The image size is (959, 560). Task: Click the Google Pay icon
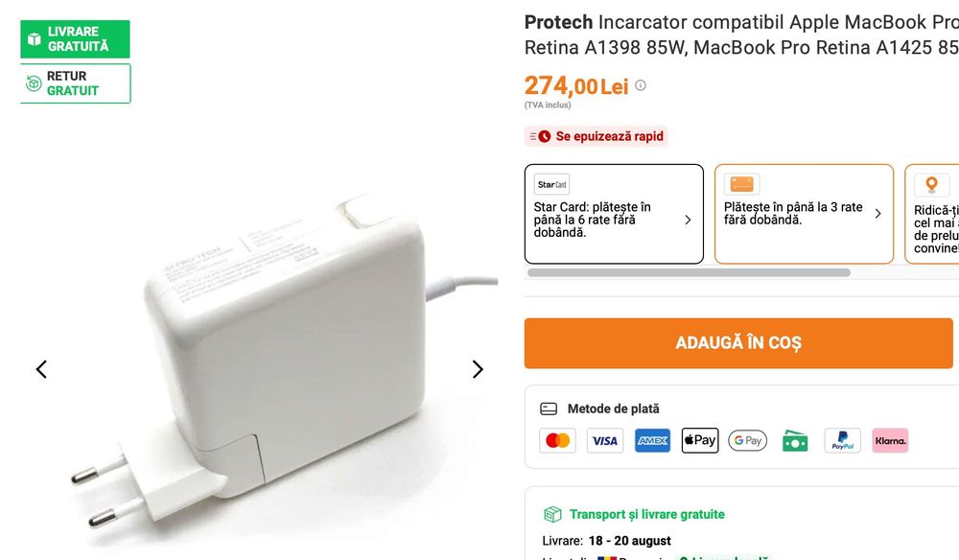pyautogui.click(x=747, y=441)
